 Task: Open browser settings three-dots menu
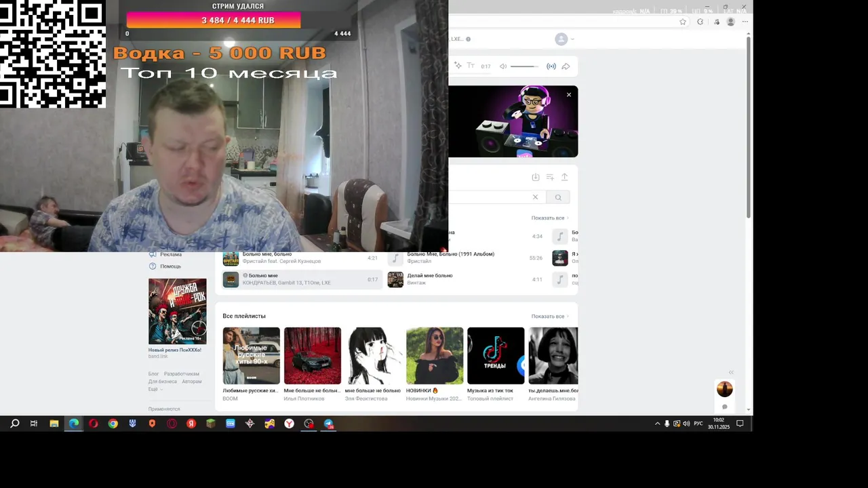click(x=745, y=22)
